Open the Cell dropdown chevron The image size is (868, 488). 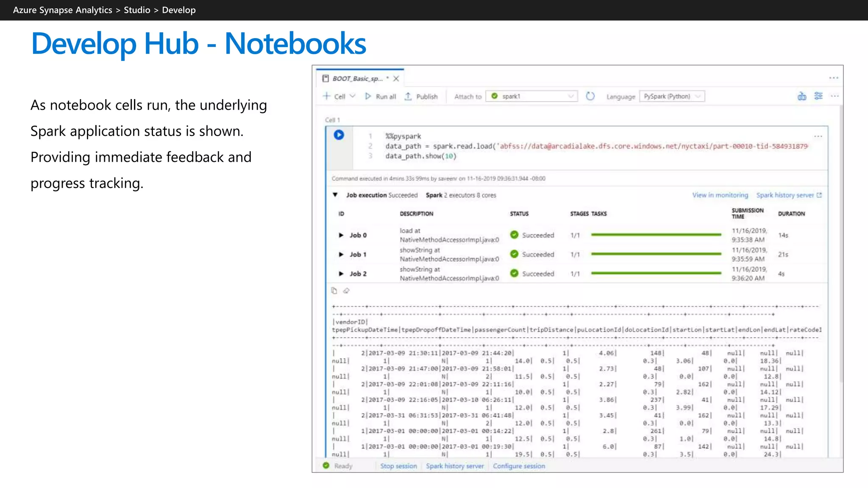point(352,96)
